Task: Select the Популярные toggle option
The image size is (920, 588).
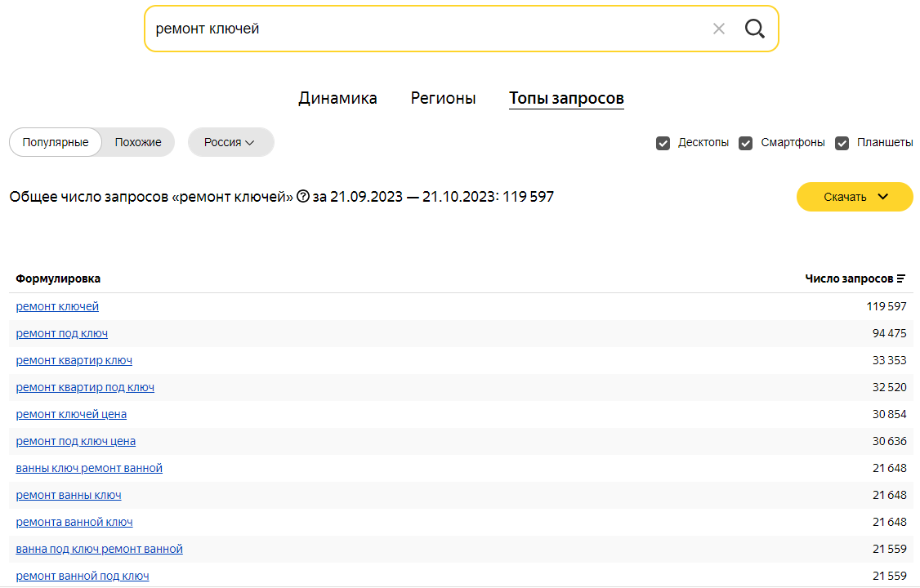Action: (56, 142)
